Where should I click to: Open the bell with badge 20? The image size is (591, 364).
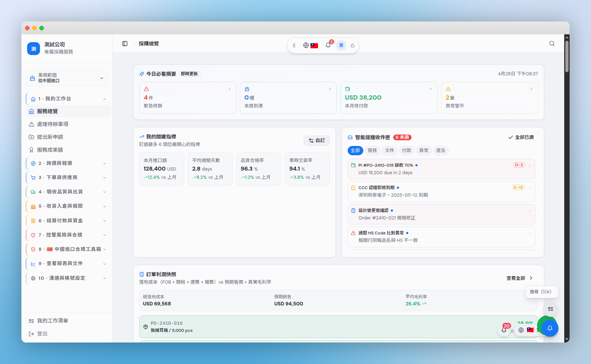click(504, 329)
